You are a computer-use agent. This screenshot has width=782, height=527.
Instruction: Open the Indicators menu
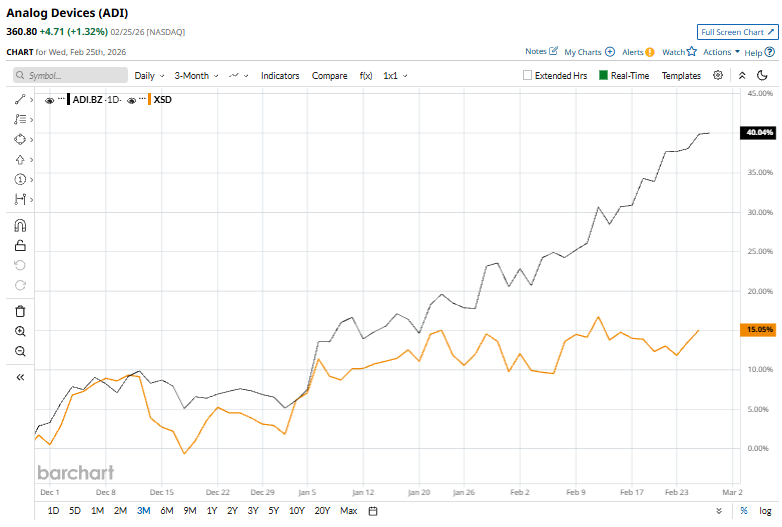click(280, 75)
